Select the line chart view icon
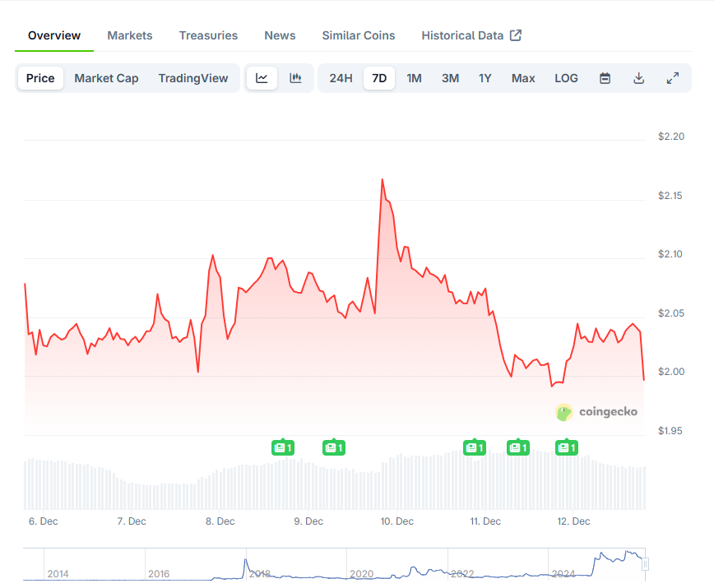This screenshot has width=714, height=588. tap(262, 77)
